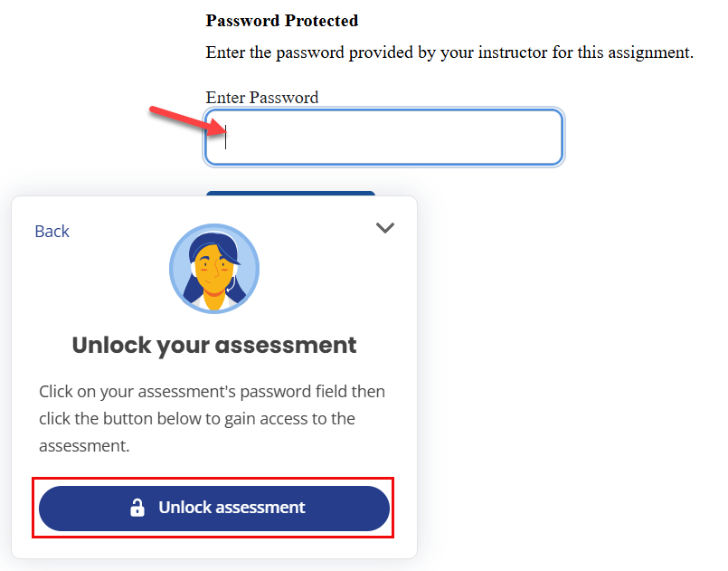Click the downward chevron at the popup's top right
Image resolution: width=728 pixels, height=571 pixels.
click(x=385, y=228)
